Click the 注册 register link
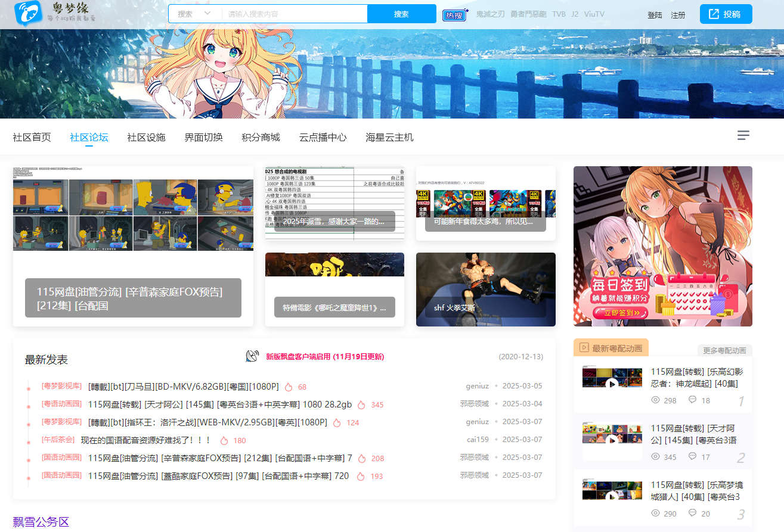This screenshot has width=784, height=532. (x=678, y=15)
